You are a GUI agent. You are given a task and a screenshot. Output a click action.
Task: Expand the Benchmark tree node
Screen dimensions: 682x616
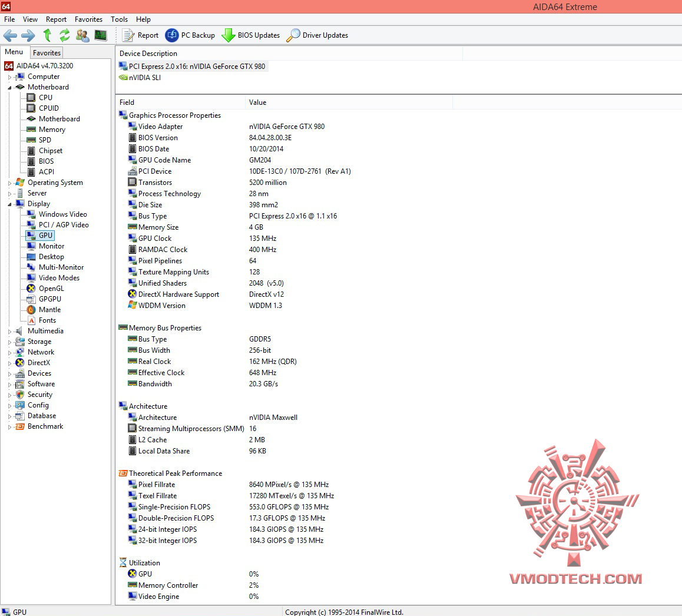click(x=9, y=427)
